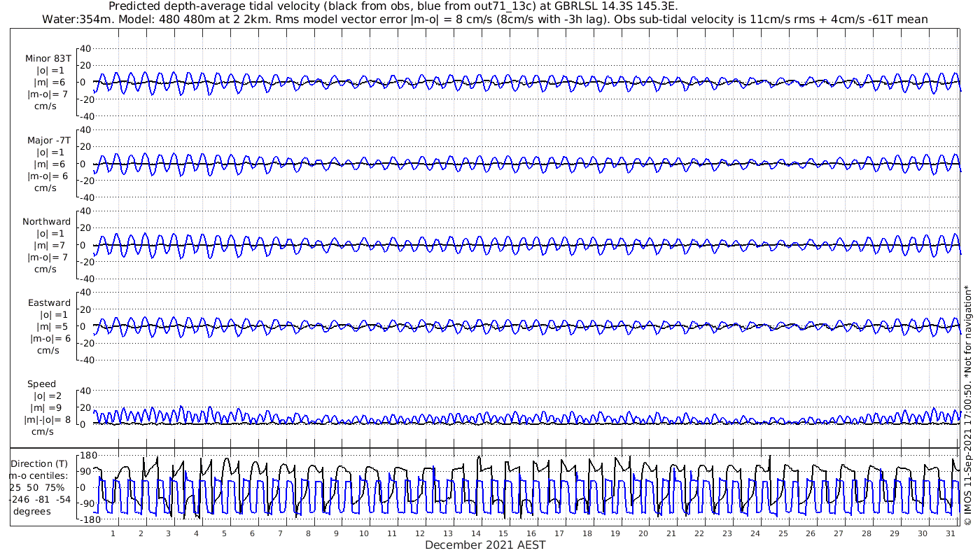Click '|m|-|o|= 8' under Speed
Screen dimensions: 980x560
[x=48, y=420]
